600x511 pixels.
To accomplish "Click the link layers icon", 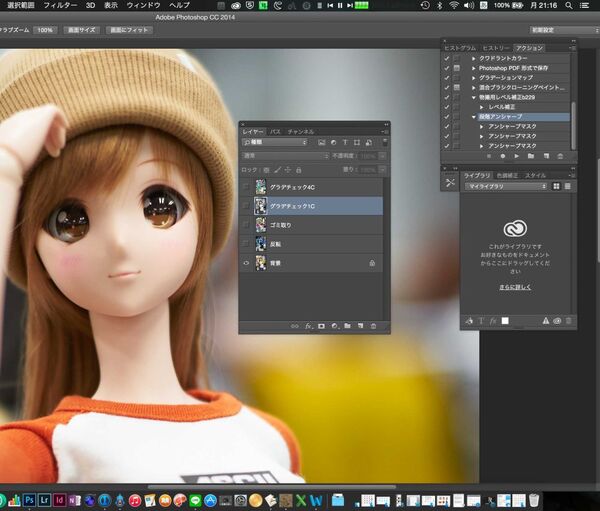I will point(295,326).
